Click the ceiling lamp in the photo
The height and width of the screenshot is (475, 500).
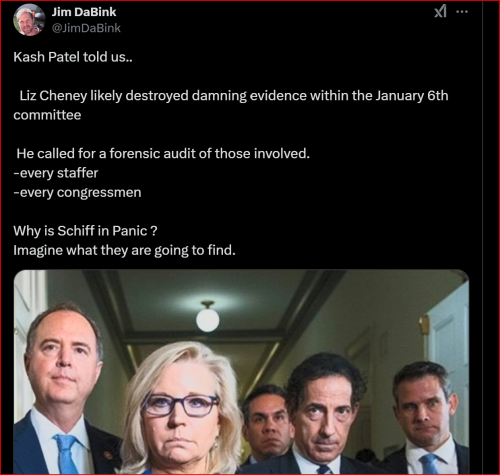click(x=207, y=317)
